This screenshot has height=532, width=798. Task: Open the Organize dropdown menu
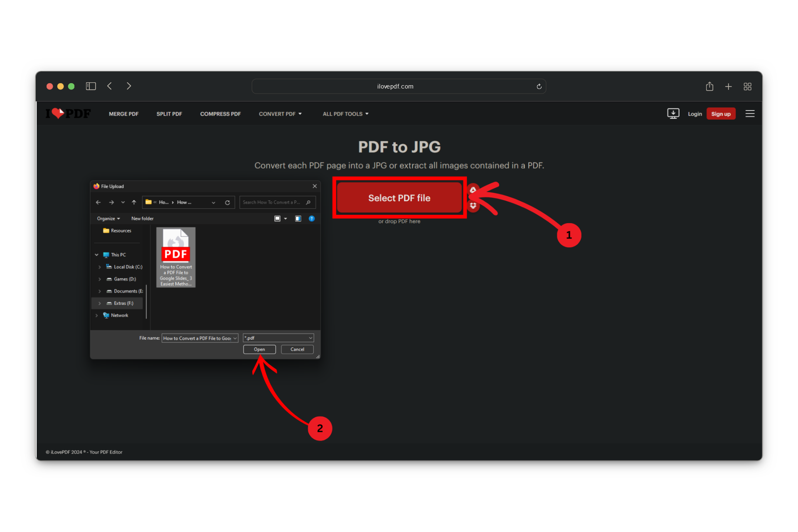108,219
